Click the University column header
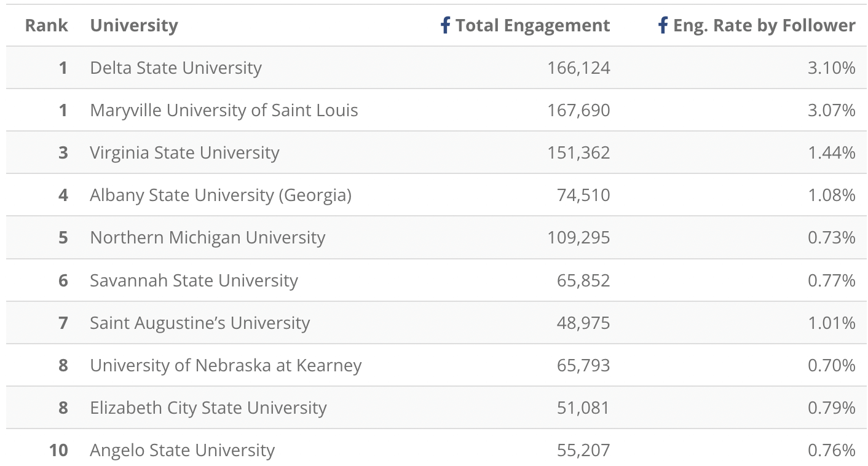 tap(134, 25)
